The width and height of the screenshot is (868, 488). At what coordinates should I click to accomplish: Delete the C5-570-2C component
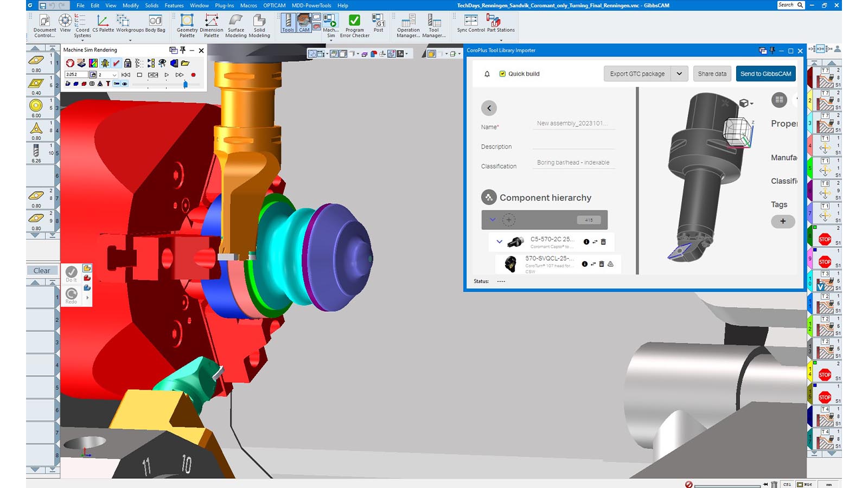pyautogui.click(x=603, y=242)
